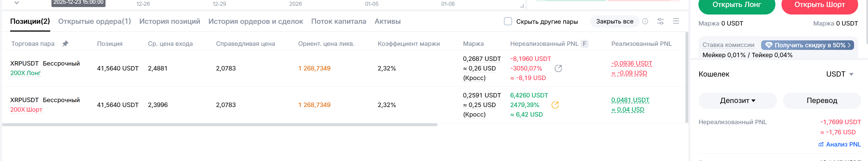The width and height of the screenshot is (868, 161).
Task: Share the XRPUSDT Short position PNL
Action: [555, 105]
